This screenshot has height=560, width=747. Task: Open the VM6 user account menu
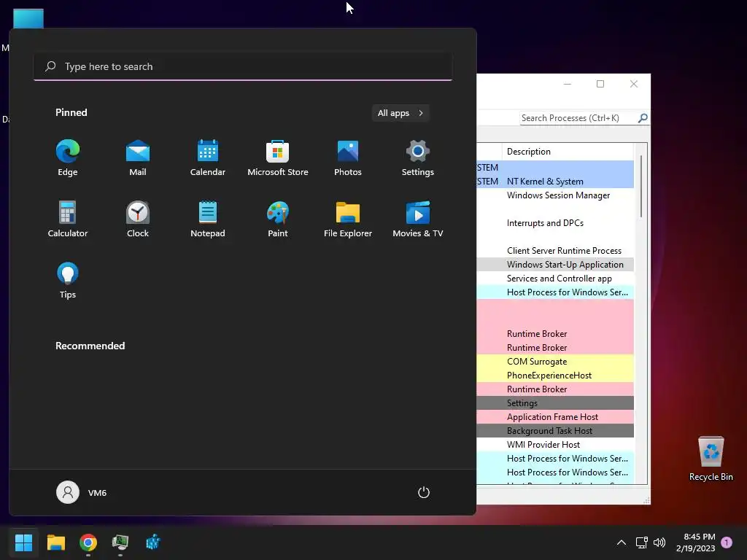[82, 492]
